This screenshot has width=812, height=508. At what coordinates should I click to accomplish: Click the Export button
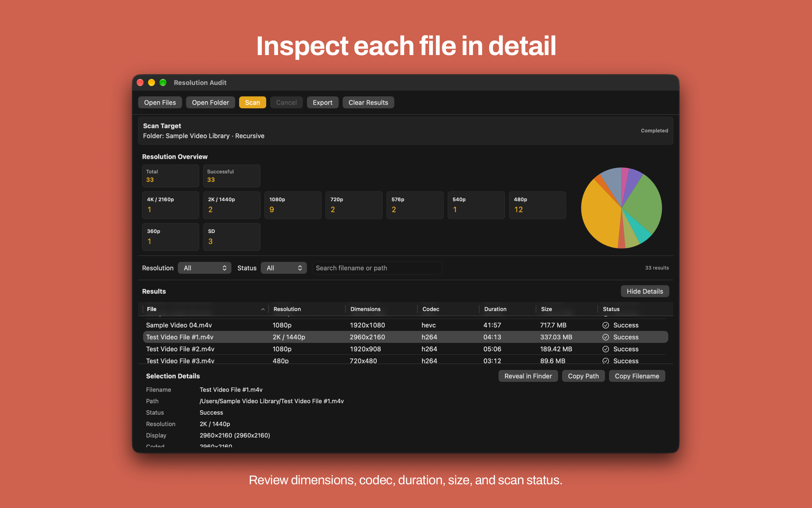pos(323,102)
